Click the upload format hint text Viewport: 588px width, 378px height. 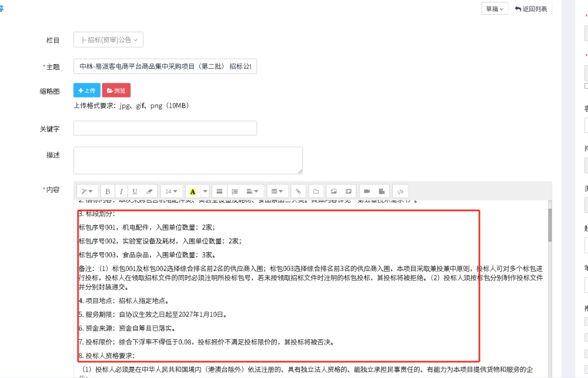coord(131,106)
